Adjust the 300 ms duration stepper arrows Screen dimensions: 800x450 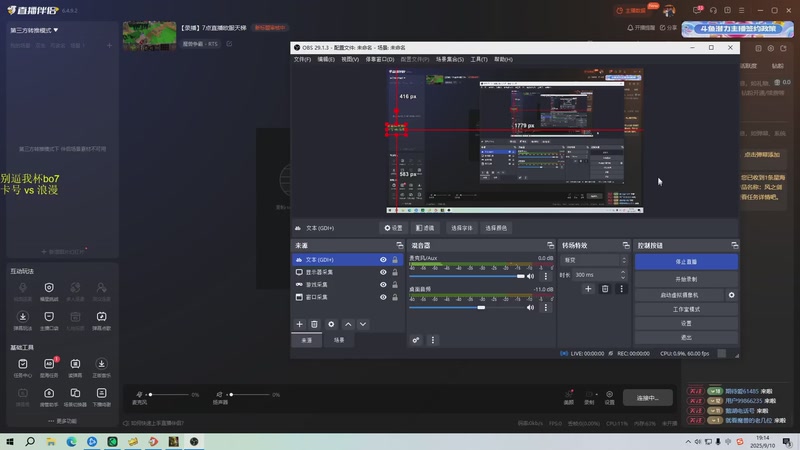click(623, 274)
